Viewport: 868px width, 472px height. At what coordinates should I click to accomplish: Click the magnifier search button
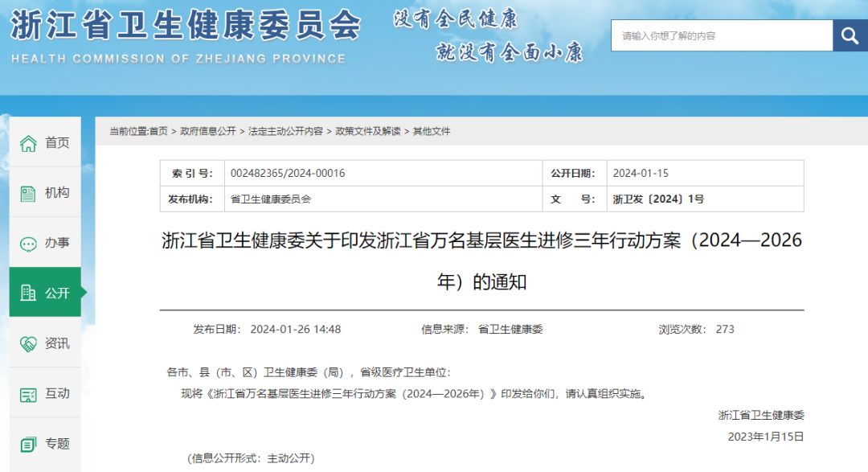pos(850,35)
